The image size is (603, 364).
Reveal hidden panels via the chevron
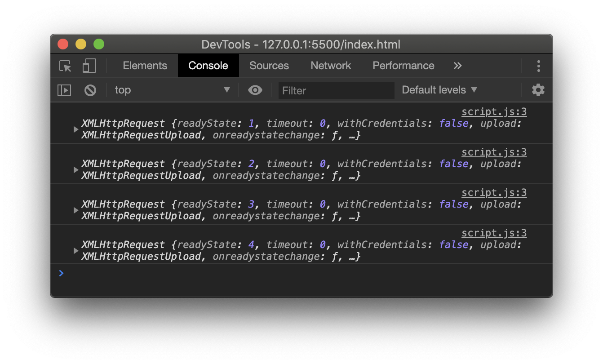[x=457, y=66]
